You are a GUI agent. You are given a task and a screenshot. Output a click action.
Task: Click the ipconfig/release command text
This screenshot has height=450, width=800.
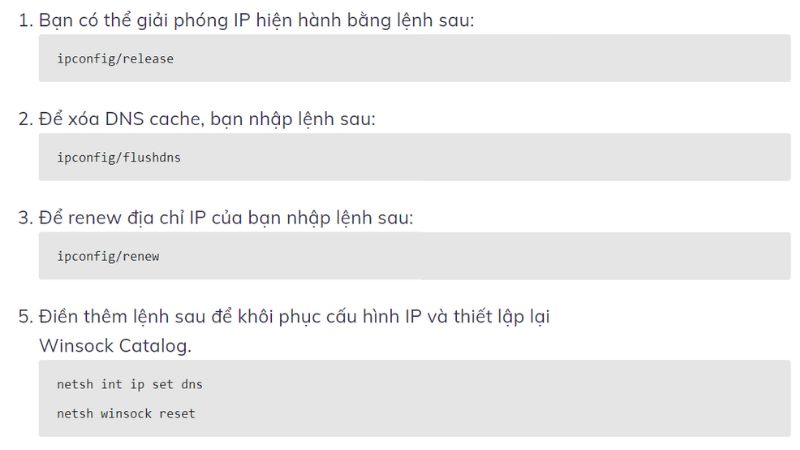pos(115,59)
